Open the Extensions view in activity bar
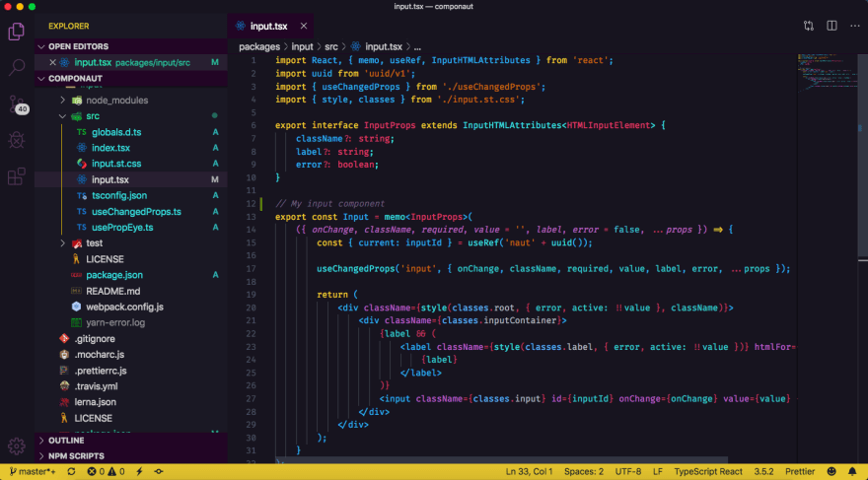868x480 pixels. [x=17, y=175]
